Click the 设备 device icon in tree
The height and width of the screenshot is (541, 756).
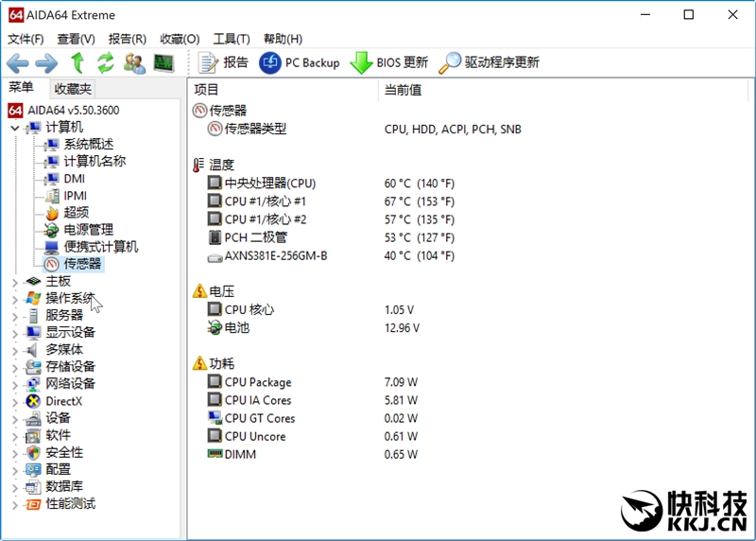point(33,418)
